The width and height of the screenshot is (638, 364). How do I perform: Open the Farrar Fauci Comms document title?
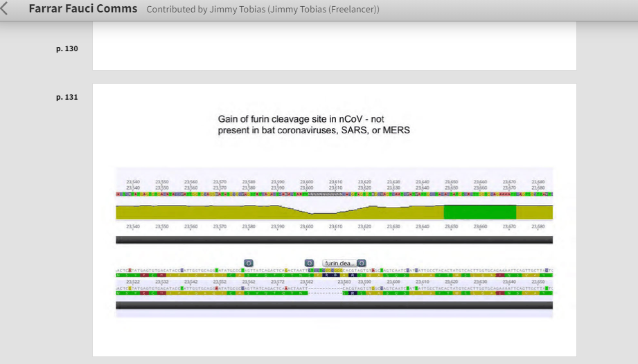click(x=82, y=9)
